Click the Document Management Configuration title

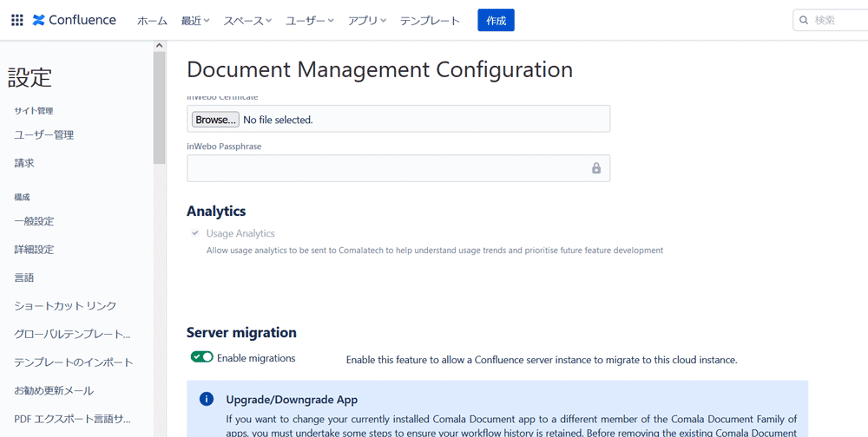tap(380, 69)
